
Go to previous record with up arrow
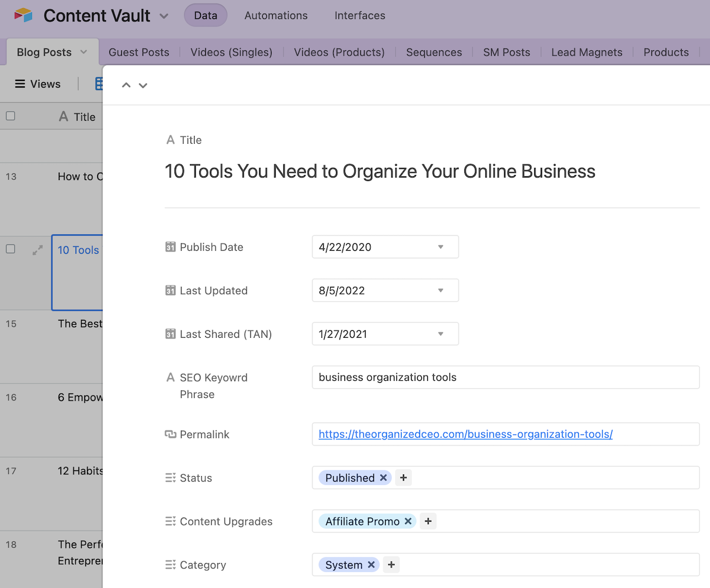tap(126, 85)
